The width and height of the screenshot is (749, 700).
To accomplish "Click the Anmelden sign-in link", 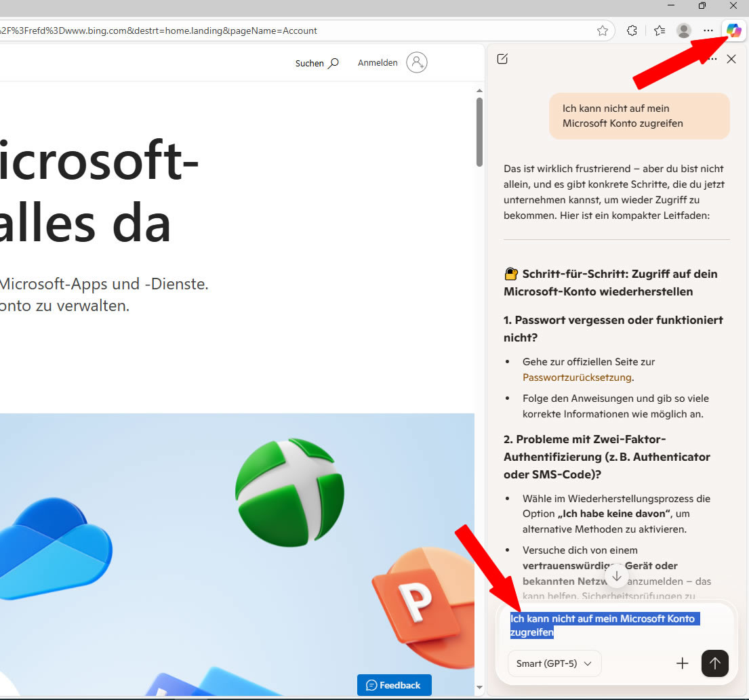I will tap(378, 62).
